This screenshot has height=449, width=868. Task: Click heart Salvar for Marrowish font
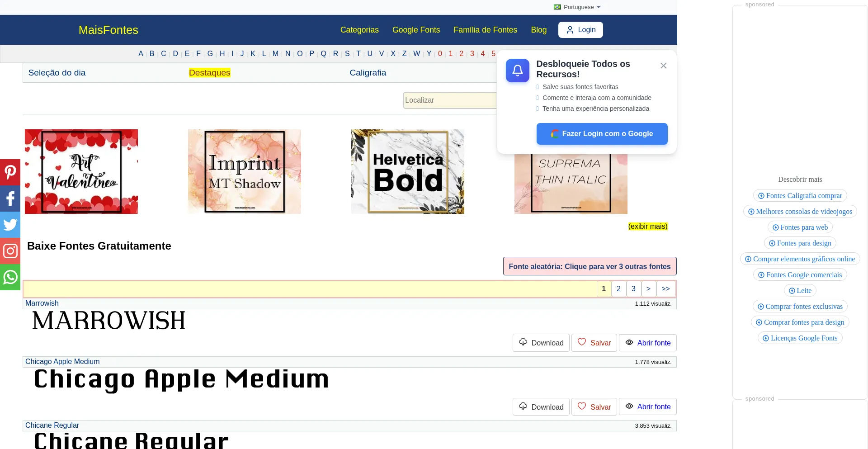(594, 343)
